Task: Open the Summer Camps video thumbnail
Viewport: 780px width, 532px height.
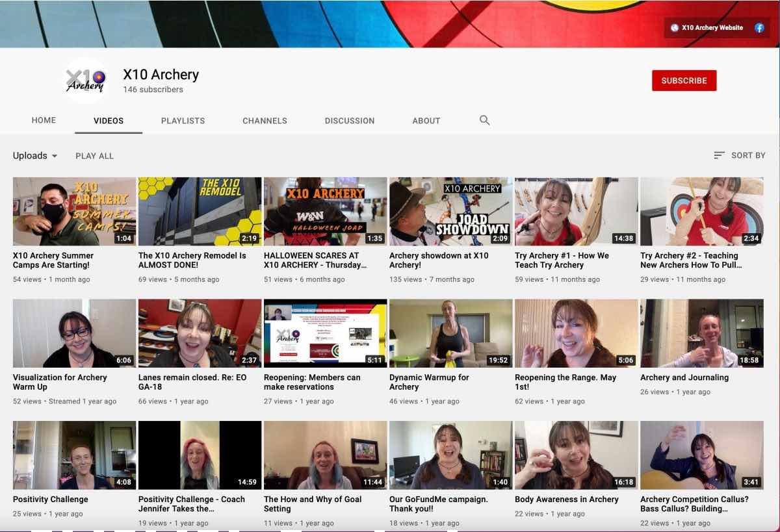Action: pyautogui.click(x=74, y=211)
